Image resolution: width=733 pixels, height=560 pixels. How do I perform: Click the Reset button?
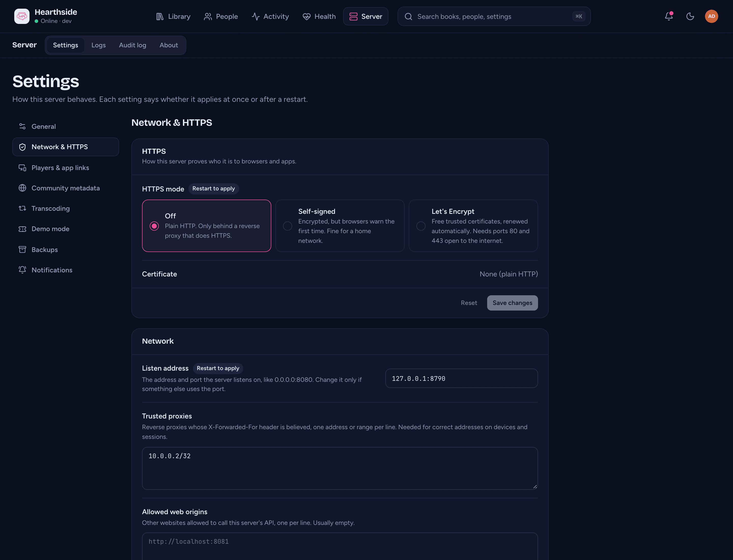tap(469, 303)
